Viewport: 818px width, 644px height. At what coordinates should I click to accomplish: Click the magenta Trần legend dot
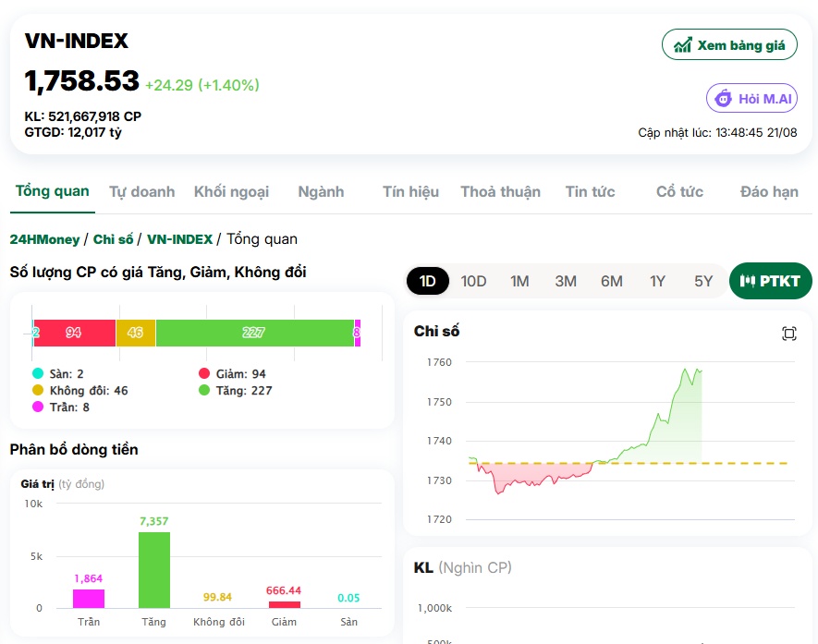38,407
